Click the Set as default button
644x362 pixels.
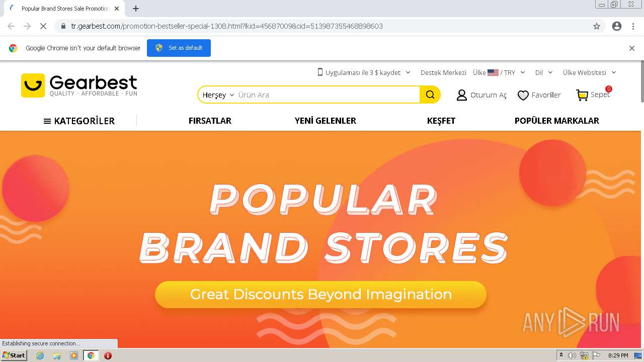(179, 48)
